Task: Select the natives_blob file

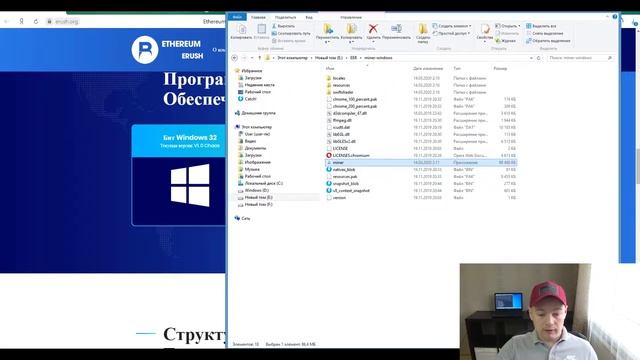Action: 344,169
